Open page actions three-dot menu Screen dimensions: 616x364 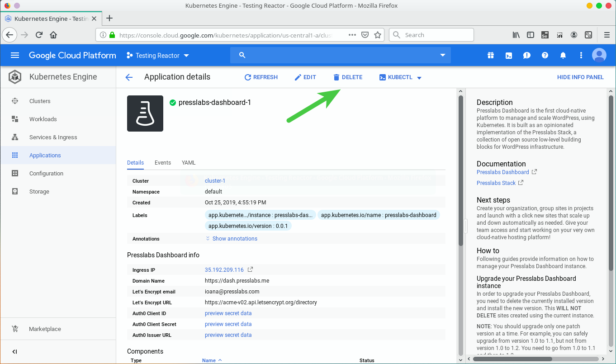[352, 35]
